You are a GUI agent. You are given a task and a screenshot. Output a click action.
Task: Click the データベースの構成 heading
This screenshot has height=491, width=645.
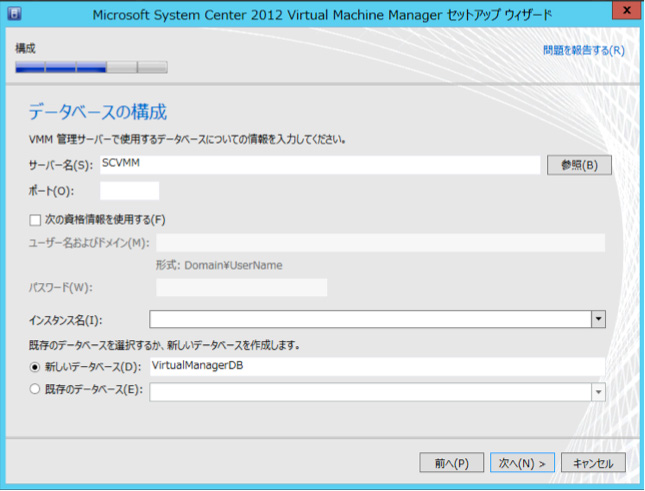click(x=97, y=112)
